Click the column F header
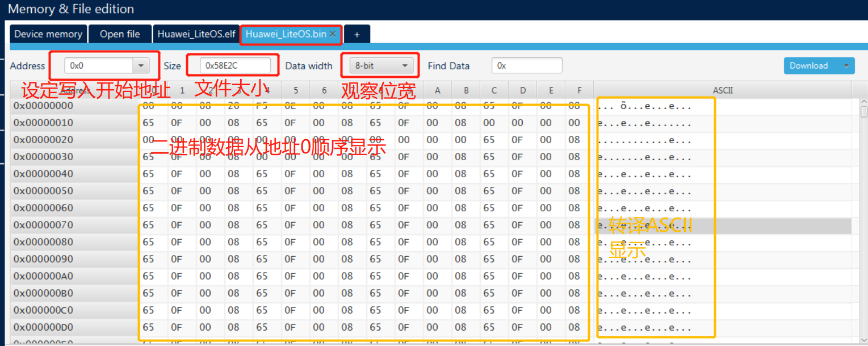 coord(580,90)
